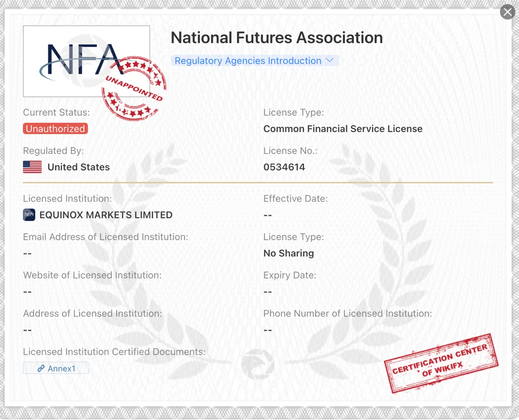
Task: Close the license certificate popup
Action: click(508, 12)
